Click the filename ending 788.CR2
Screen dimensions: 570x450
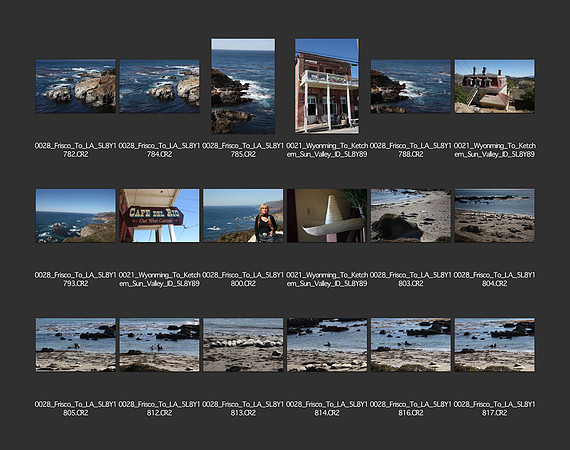point(410,150)
